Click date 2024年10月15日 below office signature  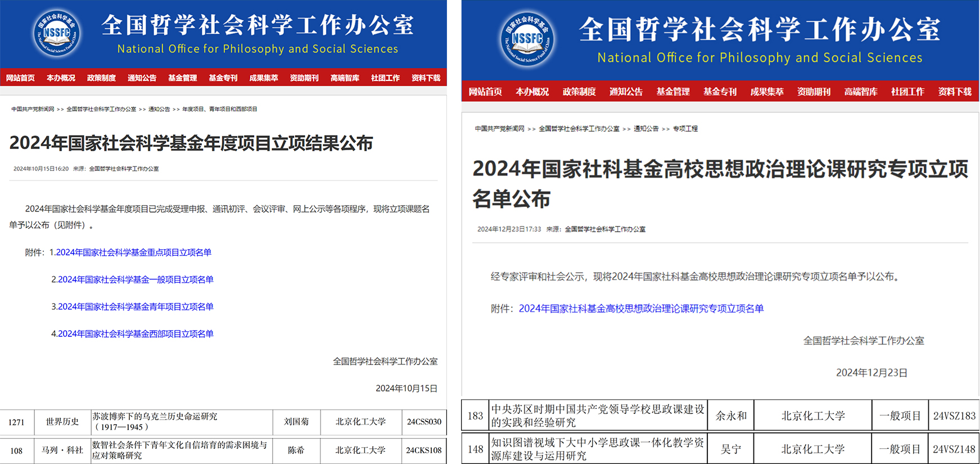coord(407,389)
